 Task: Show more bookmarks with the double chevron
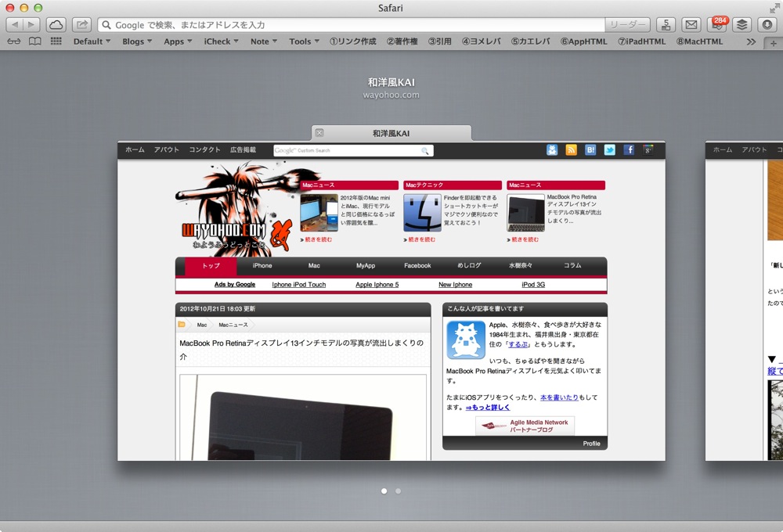(751, 42)
